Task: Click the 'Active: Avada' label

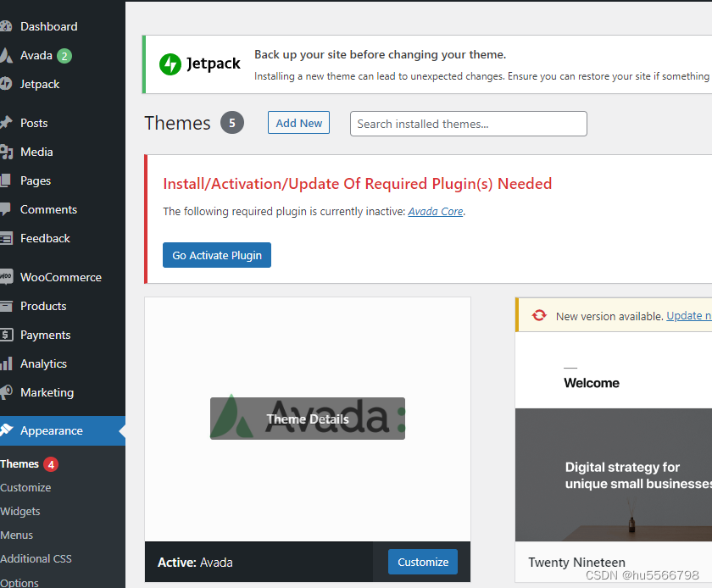Action: 195,562
